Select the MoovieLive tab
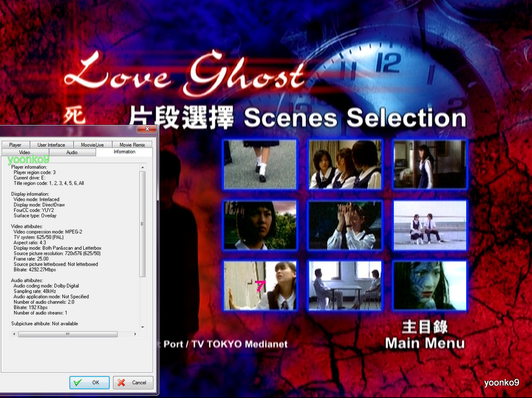Image resolution: width=532 pixels, height=398 pixels. [x=92, y=145]
